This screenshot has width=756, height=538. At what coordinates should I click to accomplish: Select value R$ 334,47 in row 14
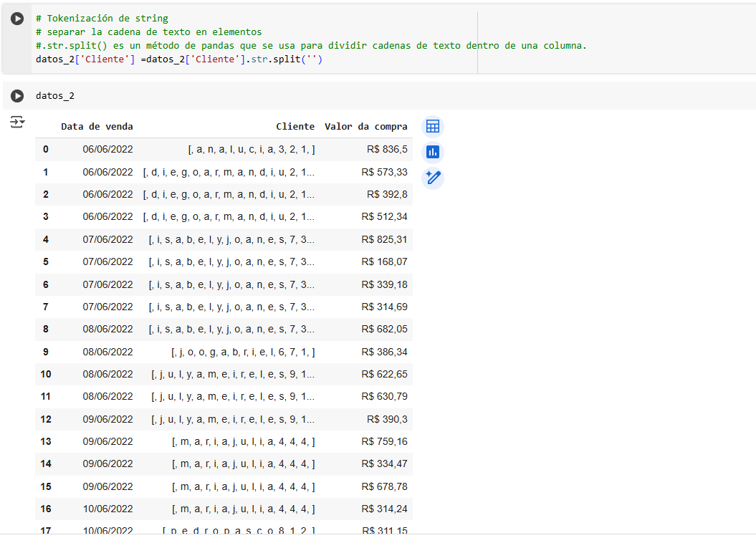pyautogui.click(x=384, y=463)
